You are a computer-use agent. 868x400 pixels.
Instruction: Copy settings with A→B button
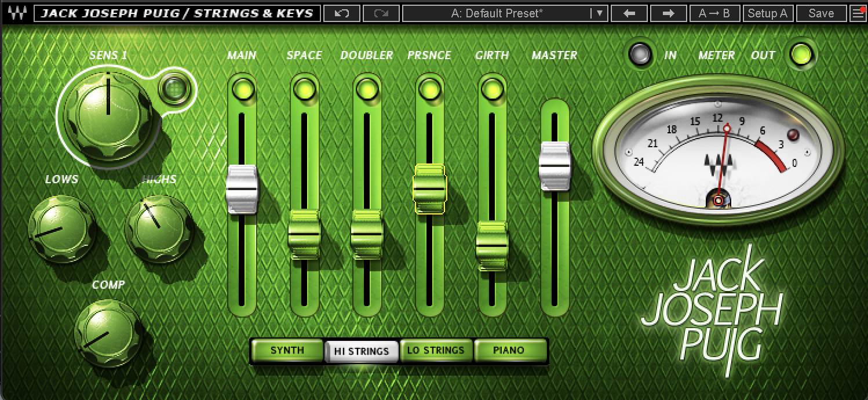tap(714, 13)
